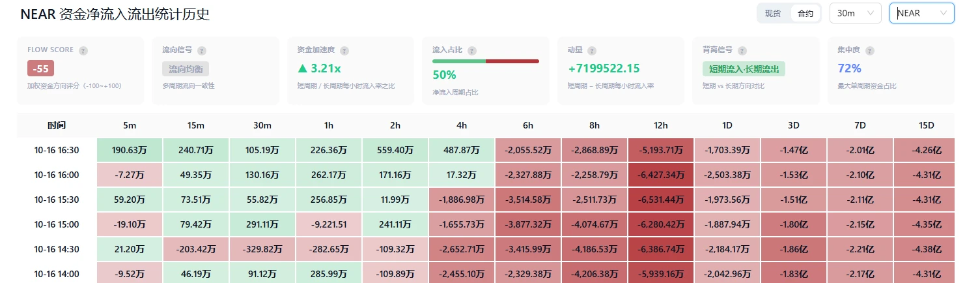Click the -7.27万 cell

(130, 175)
